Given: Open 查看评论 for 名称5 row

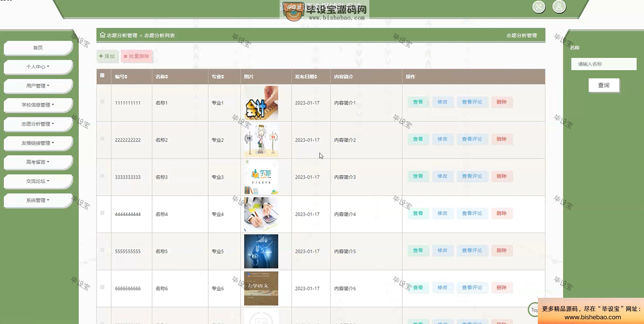Looking at the screenshot, I should pyautogui.click(x=472, y=250).
